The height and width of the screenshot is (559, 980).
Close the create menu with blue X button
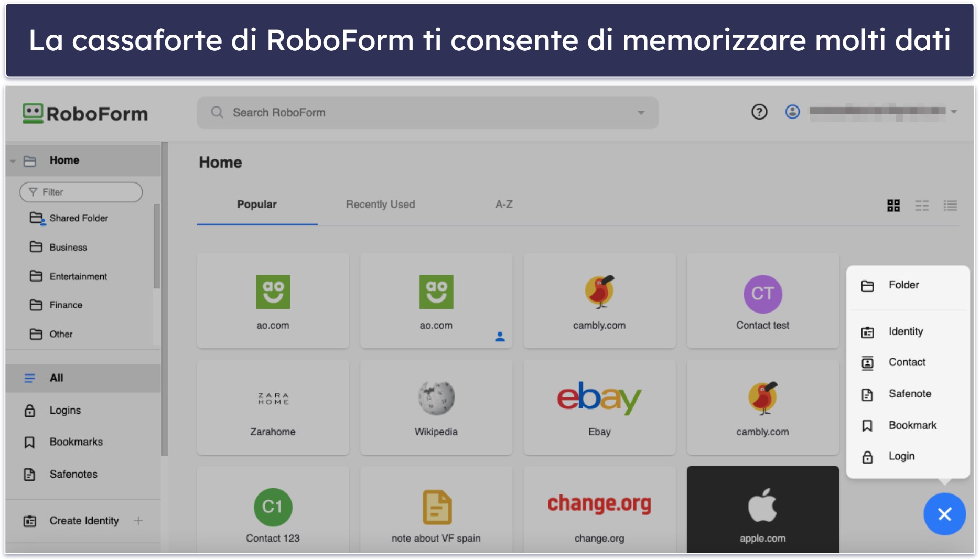coord(944,514)
